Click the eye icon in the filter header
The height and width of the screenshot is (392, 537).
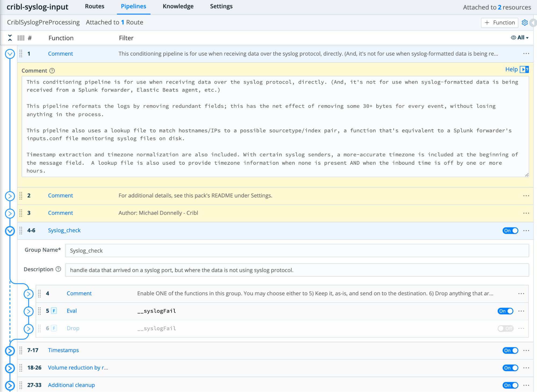(513, 38)
